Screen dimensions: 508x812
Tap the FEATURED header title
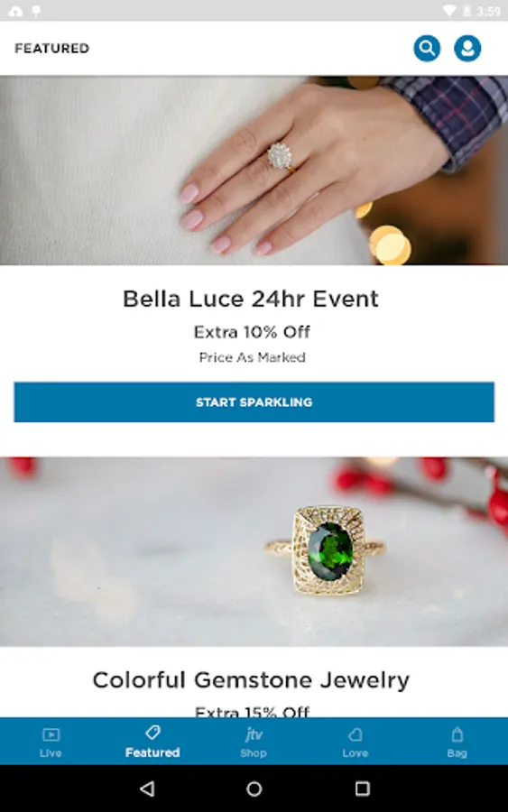coord(51,48)
